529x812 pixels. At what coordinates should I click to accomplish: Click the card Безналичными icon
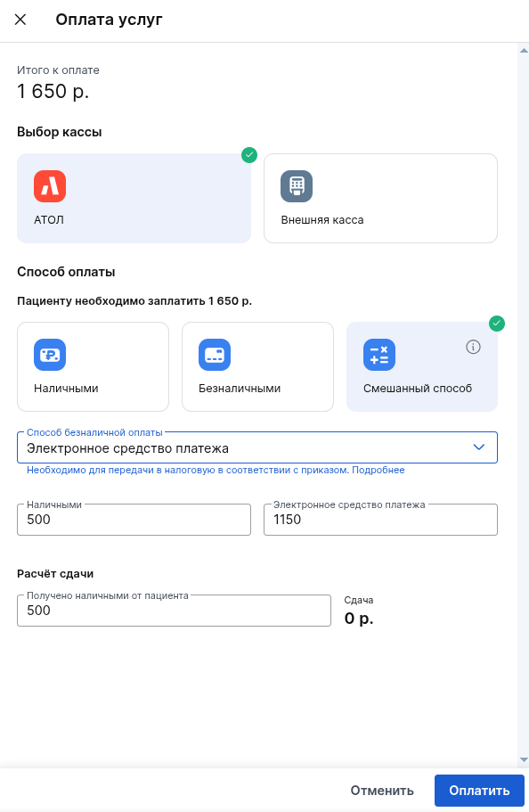click(215, 355)
